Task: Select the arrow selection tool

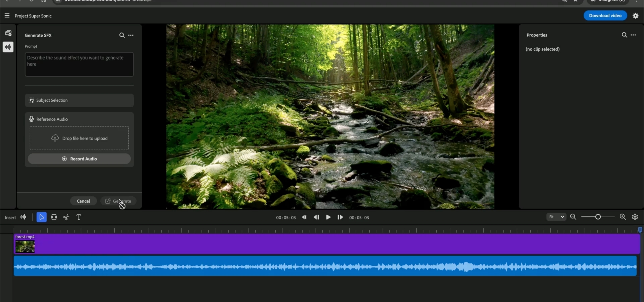Action: point(42,217)
